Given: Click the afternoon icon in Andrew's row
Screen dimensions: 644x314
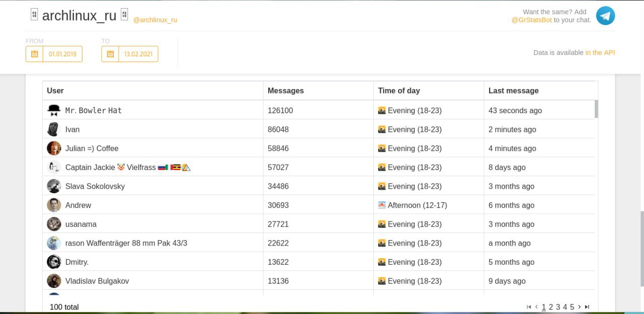Looking at the screenshot, I should coord(382,205).
